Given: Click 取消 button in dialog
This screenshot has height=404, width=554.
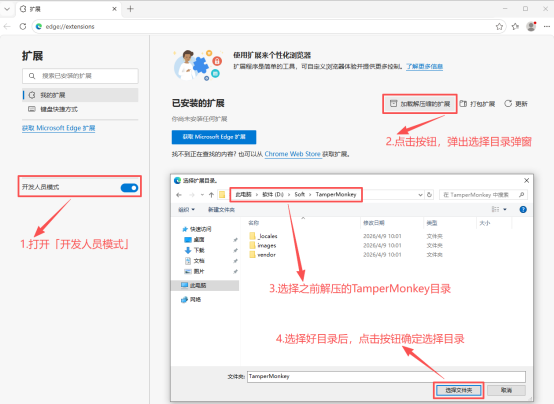Looking at the screenshot, I should pos(506,390).
